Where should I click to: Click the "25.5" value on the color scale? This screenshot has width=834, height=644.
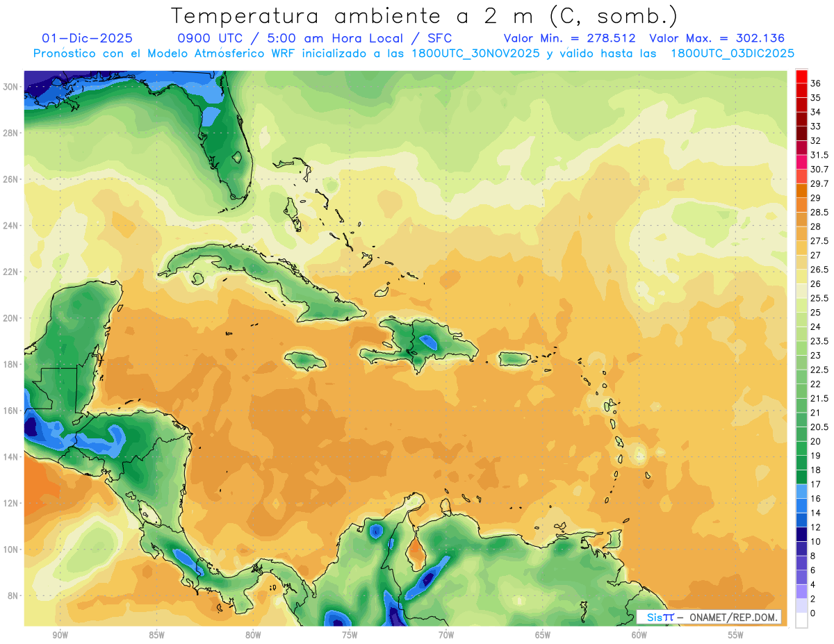819,298
